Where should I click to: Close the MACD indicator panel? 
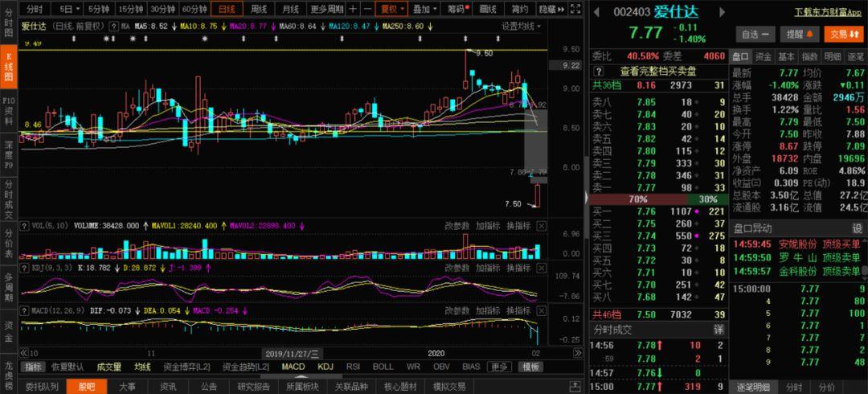pyautogui.click(x=542, y=310)
